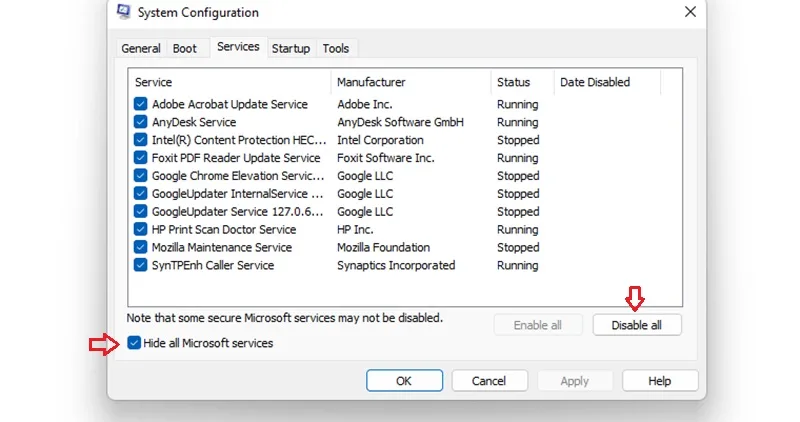Toggle GoogleUpdater Service 127.0.6 checkbox
The image size is (800, 422).
click(x=140, y=211)
